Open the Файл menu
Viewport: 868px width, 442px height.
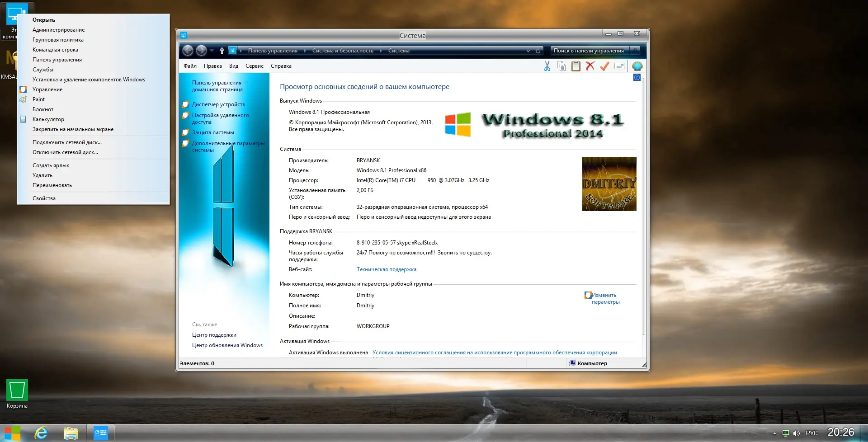point(190,66)
